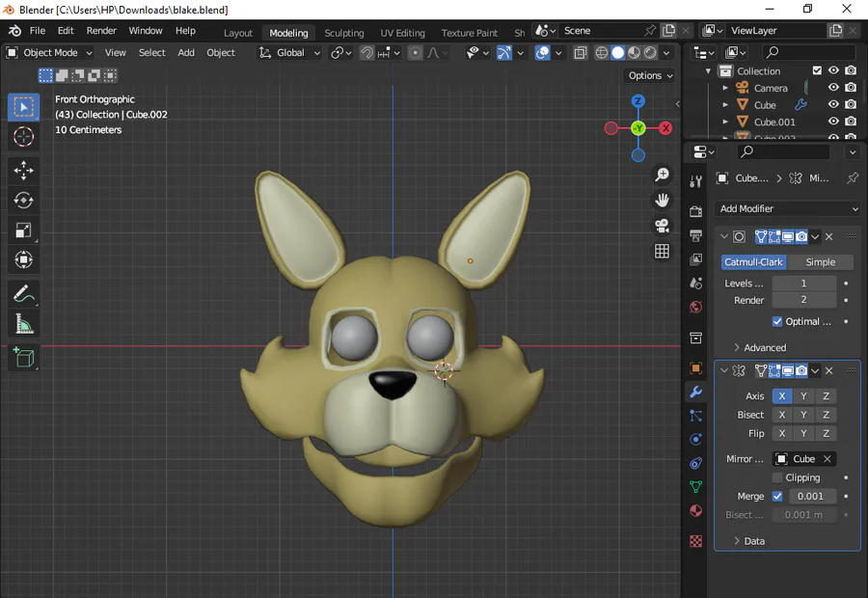Select the Rotate tool
This screenshot has height=598, width=868.
23,201
